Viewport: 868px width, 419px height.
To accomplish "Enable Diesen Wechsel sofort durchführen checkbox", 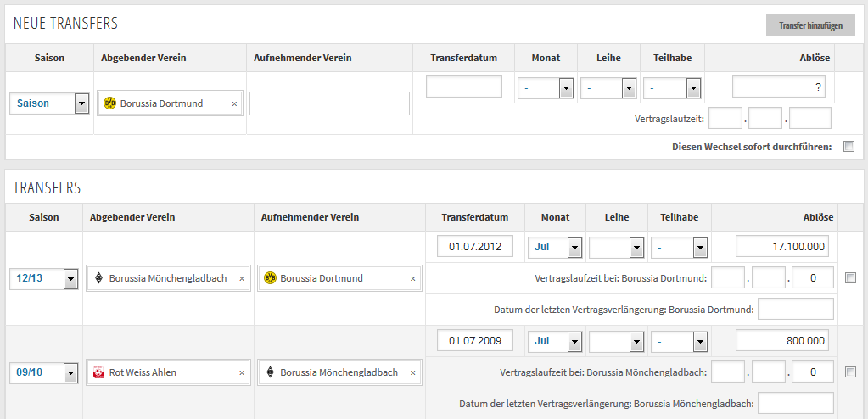I will 849,147.
